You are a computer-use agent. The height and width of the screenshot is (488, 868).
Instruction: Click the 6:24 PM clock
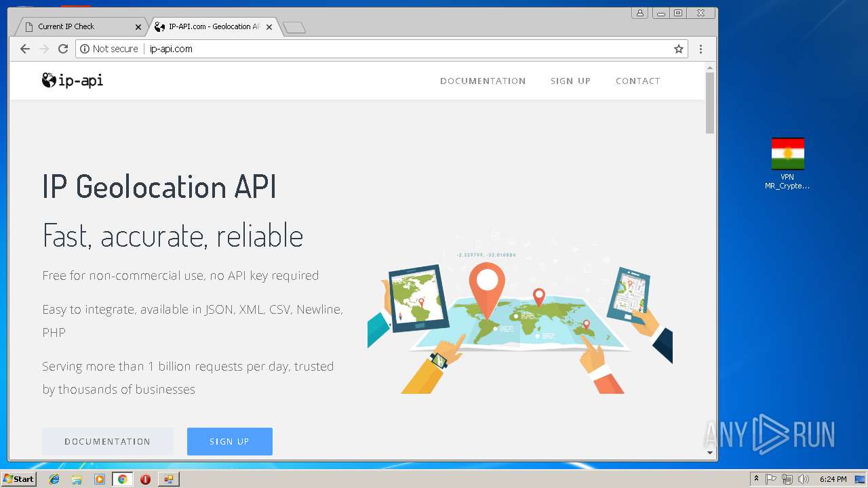click(833, 479)
